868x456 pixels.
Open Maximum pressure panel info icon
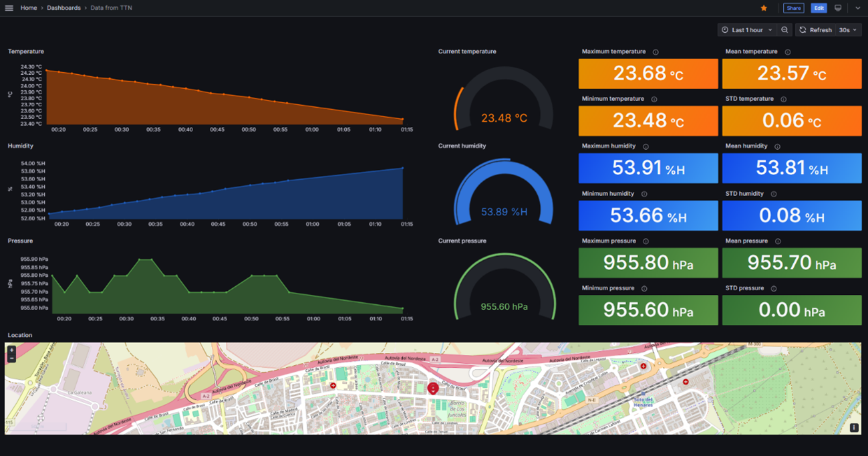[645, 241]
